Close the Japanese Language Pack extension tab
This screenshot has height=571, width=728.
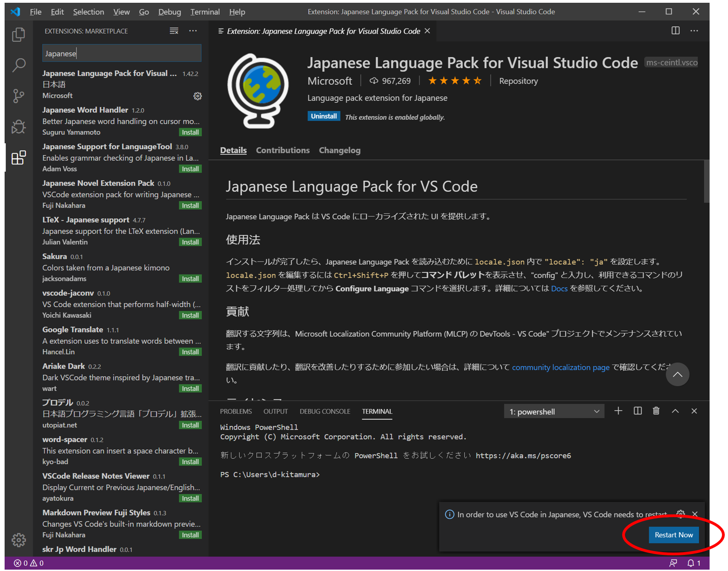tap(428, 31)
